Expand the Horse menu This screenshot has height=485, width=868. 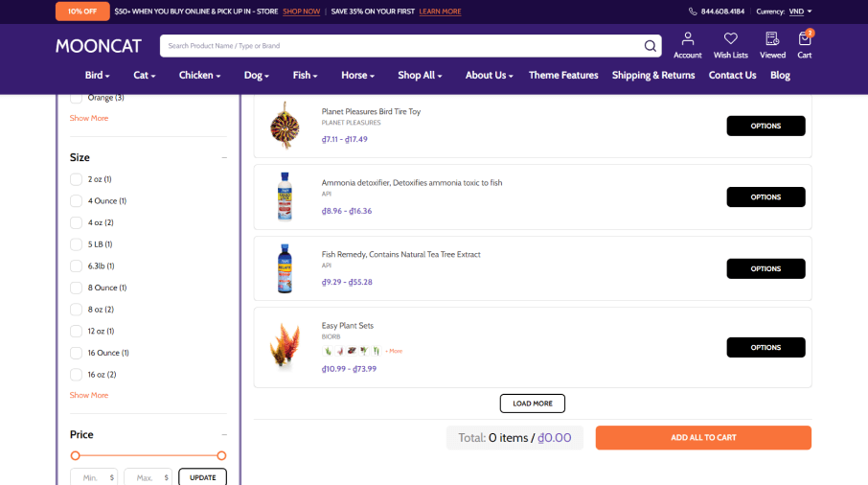pyautogui.click(x=357, y=76)
